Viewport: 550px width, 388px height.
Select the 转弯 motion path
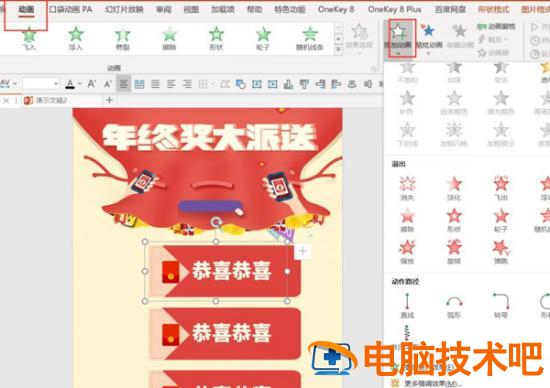coord(501,306)
